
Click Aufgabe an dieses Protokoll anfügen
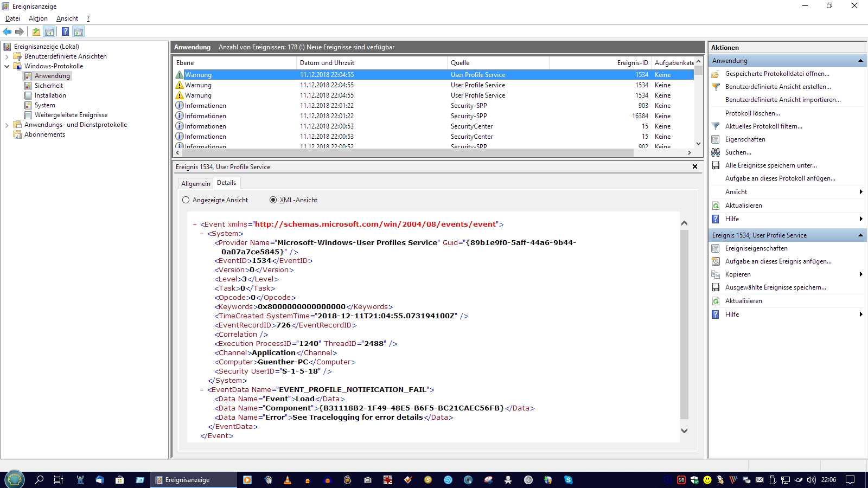coord(780,178)
